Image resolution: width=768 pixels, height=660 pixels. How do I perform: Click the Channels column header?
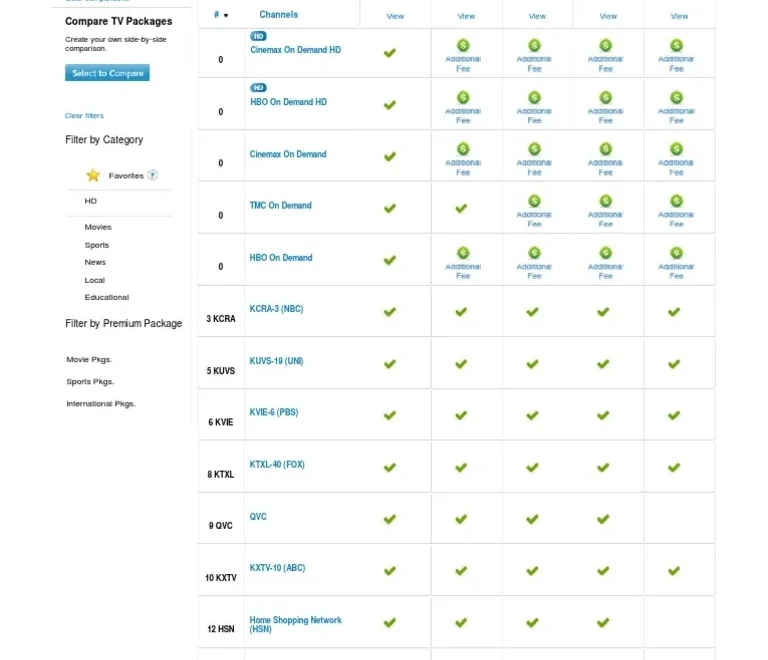tap(278, 15)
